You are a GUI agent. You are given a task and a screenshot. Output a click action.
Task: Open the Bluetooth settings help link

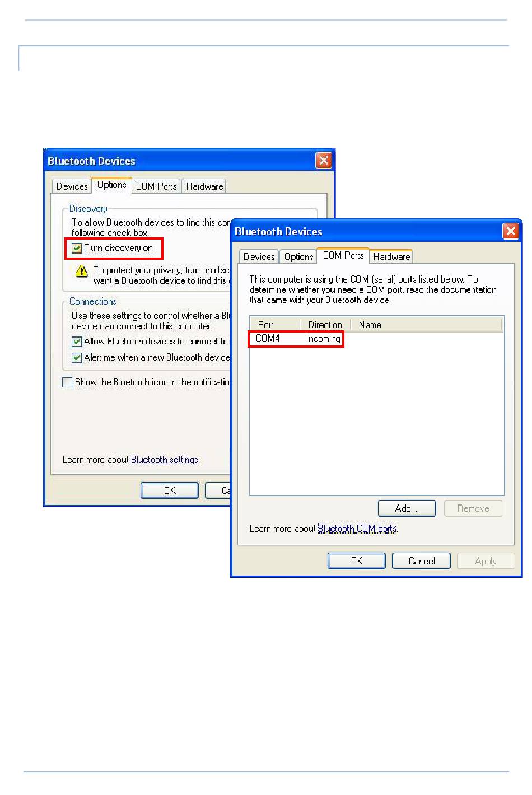coord(165,460)
